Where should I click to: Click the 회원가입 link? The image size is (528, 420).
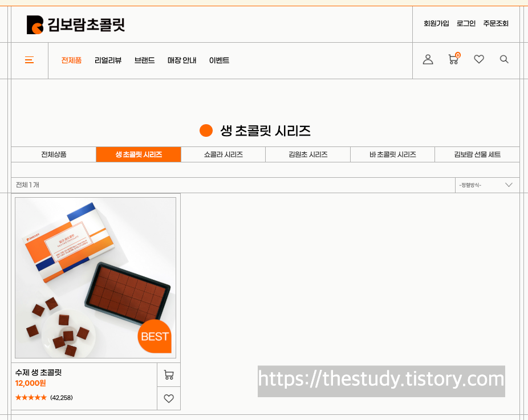(x=436, y=23)
